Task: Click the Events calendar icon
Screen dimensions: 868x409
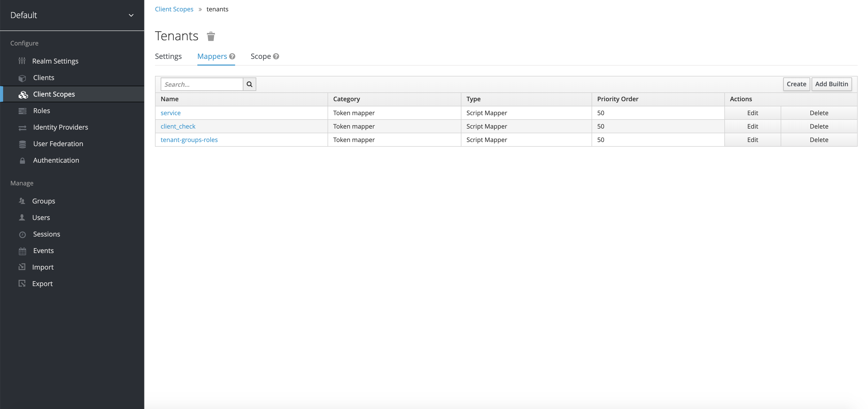Action: point(22,251)
